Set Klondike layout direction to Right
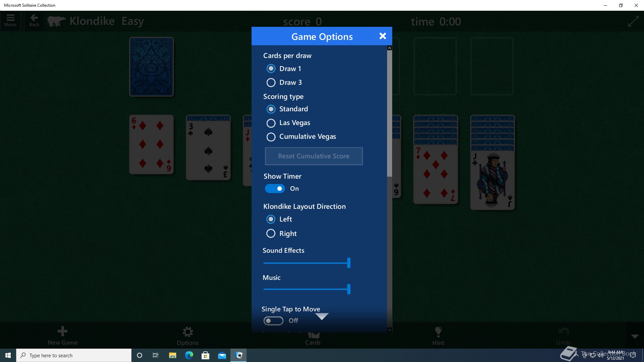The image size is (644, 362). pyautogui.click(x=271, y=234)
